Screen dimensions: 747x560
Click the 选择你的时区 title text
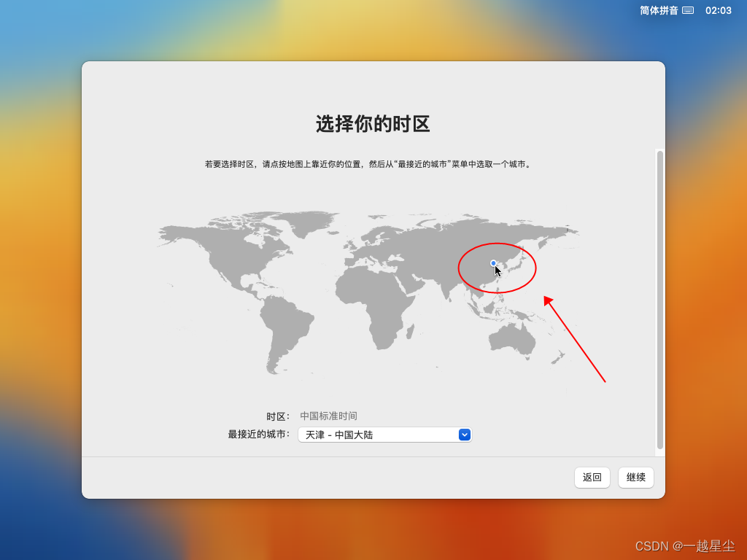[x=373, y=125]
